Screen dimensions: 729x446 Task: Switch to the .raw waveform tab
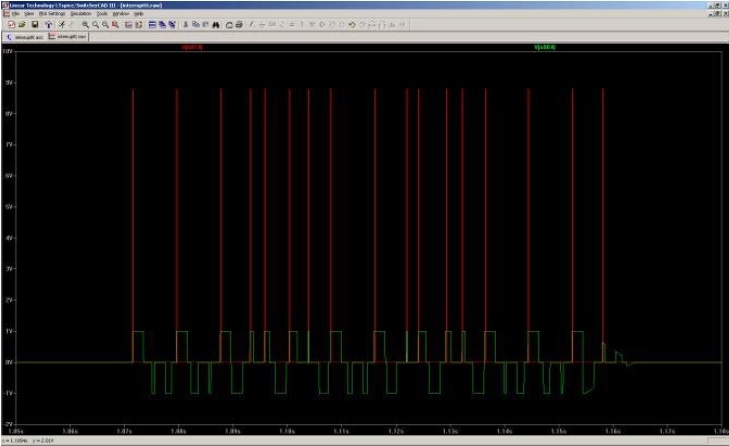point(68,36)
